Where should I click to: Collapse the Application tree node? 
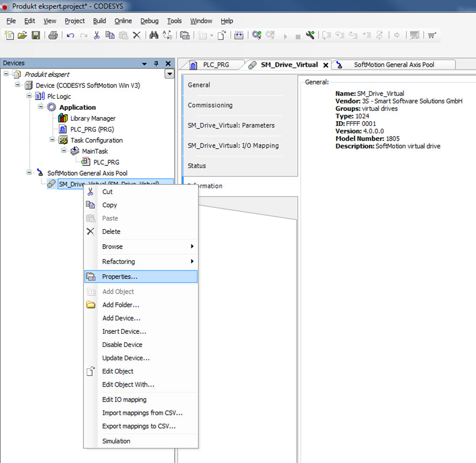(x=41, y=106)
